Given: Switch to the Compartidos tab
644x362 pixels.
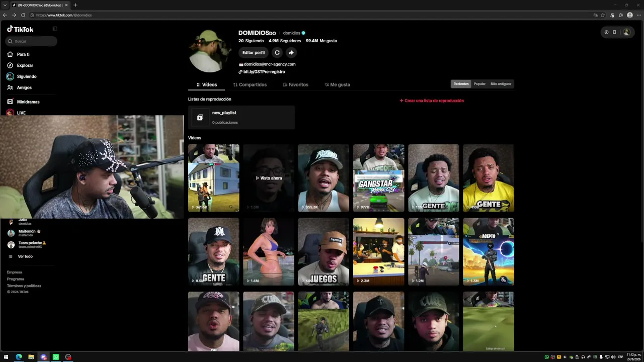Looking at the screenshot, I should tap(250, 84).
